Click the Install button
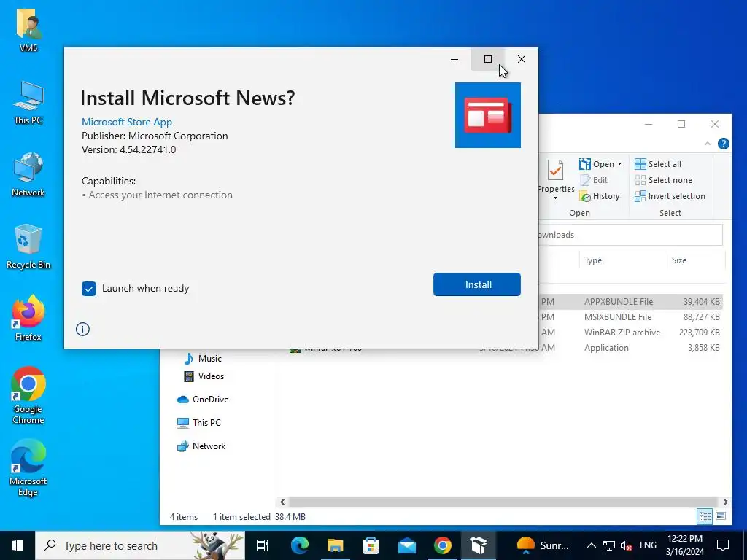 tap(477, 284)
